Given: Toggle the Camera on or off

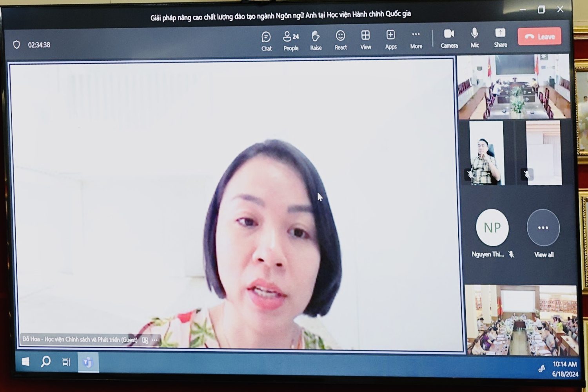Looking at the screenshot, I should [x=449, y=39].
